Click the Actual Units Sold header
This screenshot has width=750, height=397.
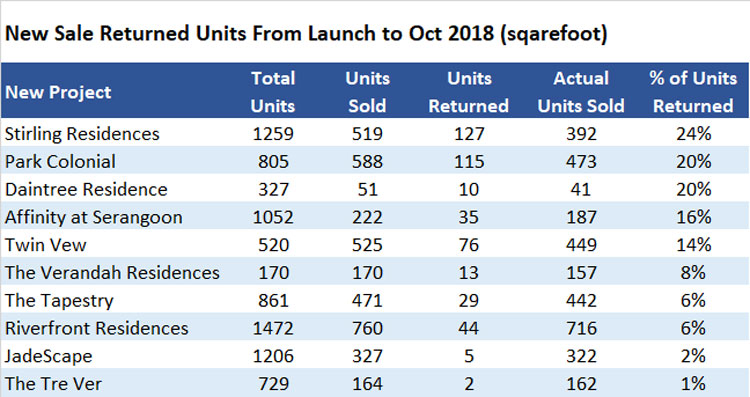pyautogui.click(x=581, y=92)
